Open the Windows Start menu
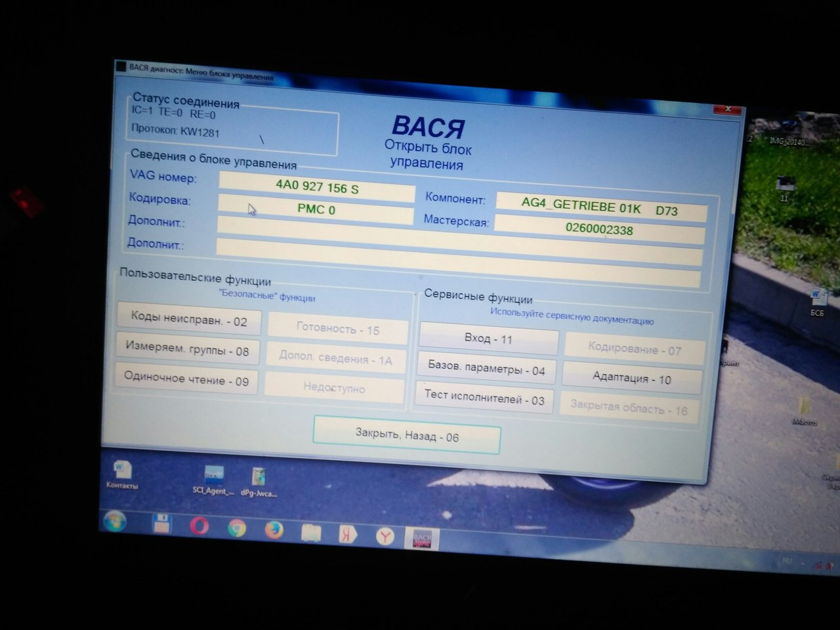840x630 pixels. tap(114, 521)
